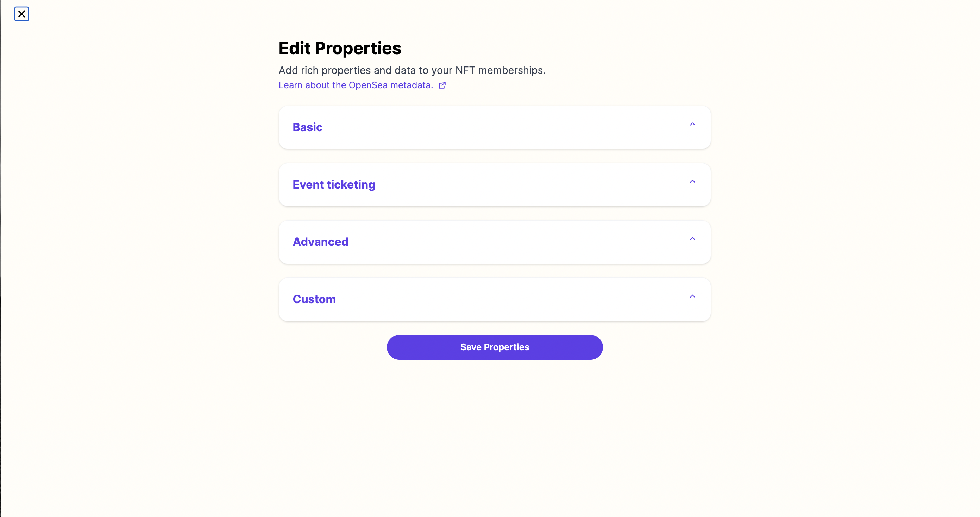Select the Advanced heading text
This screenshot has width=980, height=517.
click(320, 242)
